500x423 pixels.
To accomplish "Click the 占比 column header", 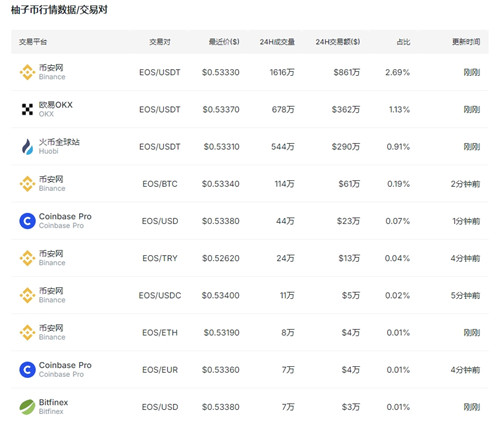I will [403, 42].
